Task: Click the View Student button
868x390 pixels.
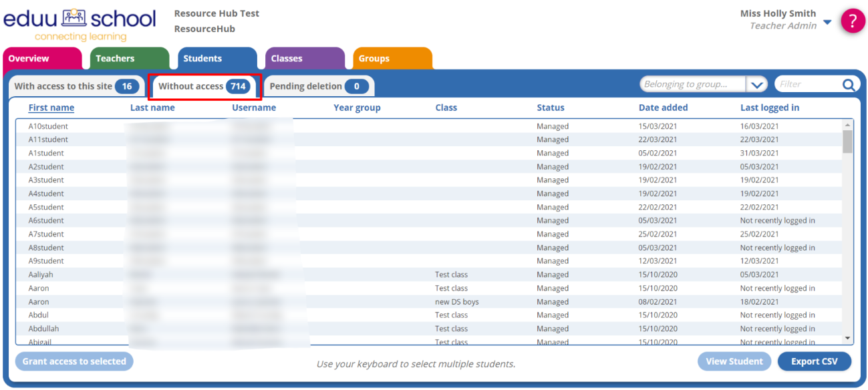Action: 734,361
